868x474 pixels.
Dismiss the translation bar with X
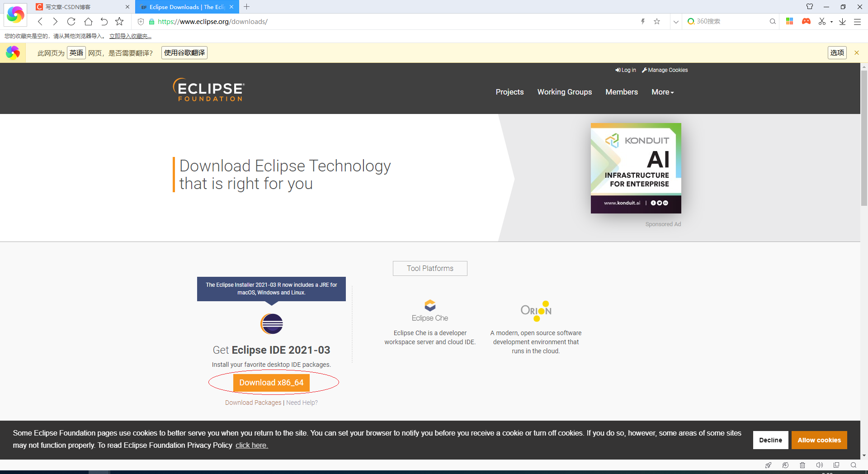point(856,53)
